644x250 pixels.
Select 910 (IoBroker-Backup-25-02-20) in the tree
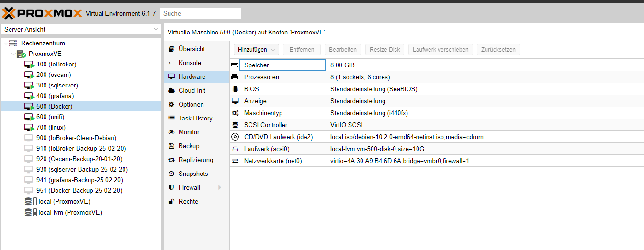click(81, 149)
